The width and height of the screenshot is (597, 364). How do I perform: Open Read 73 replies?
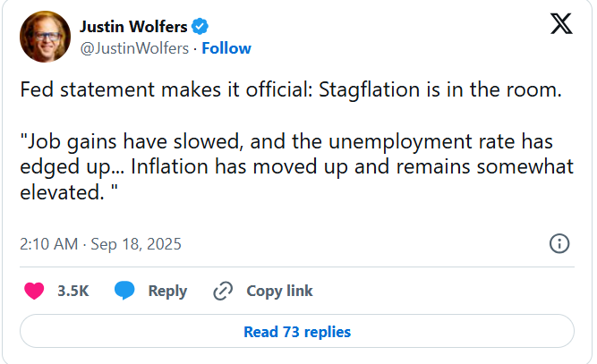[297, 332]
